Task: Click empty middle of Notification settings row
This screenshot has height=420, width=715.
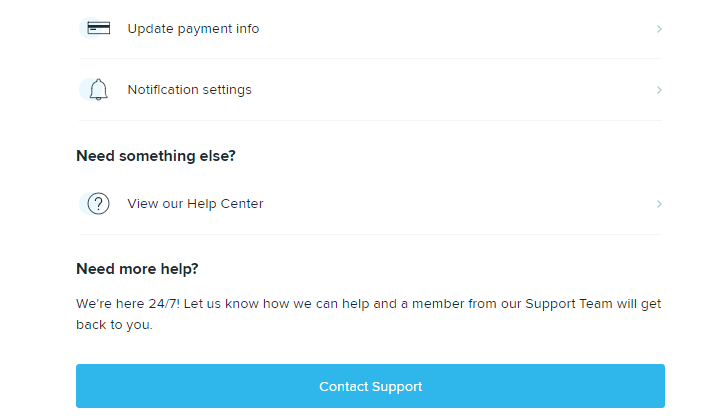Action: click(x=451, y=90)
